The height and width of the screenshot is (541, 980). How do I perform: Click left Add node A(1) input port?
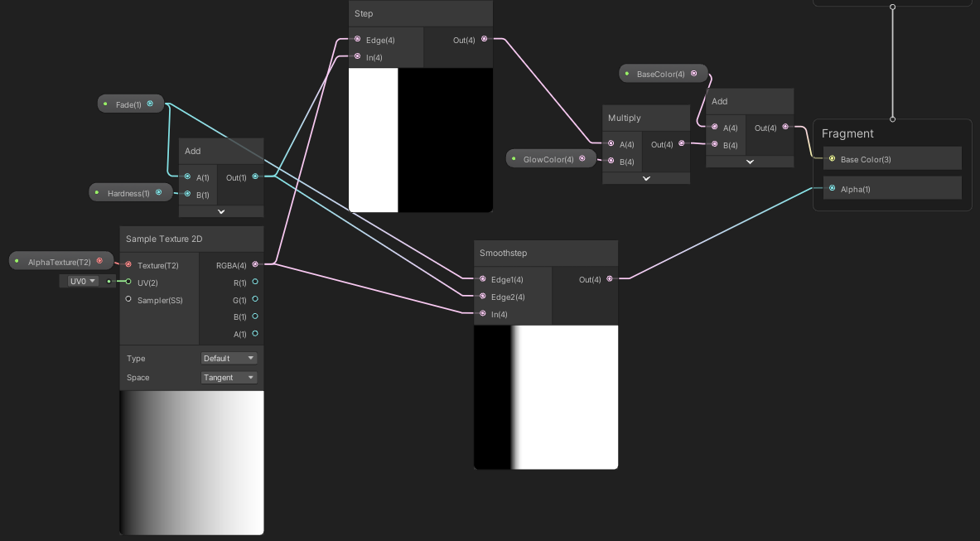tap(187, 176)
